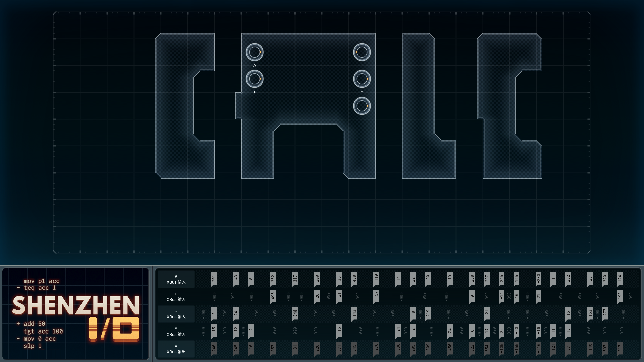
Task: Click value 297 in the A row
Action: (x=487, y=279)
